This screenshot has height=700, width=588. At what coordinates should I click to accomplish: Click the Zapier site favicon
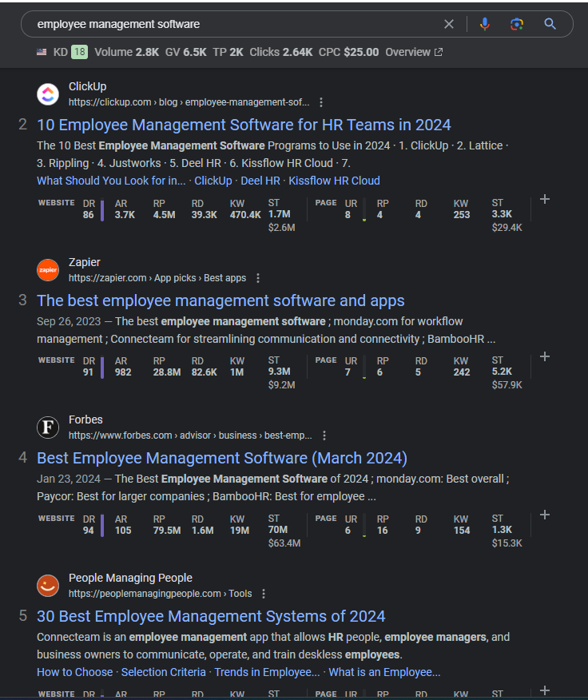[48, 270]
